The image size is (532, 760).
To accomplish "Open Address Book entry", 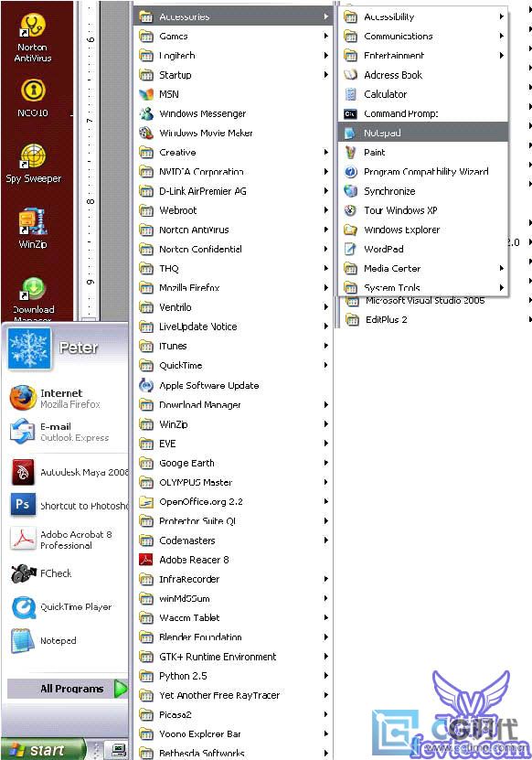I will (423, 75).
